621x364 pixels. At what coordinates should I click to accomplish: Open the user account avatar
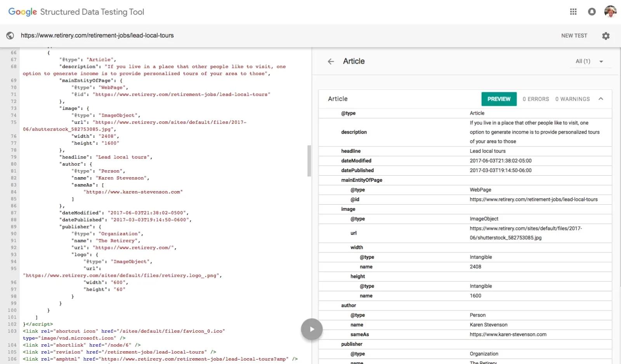610,12
